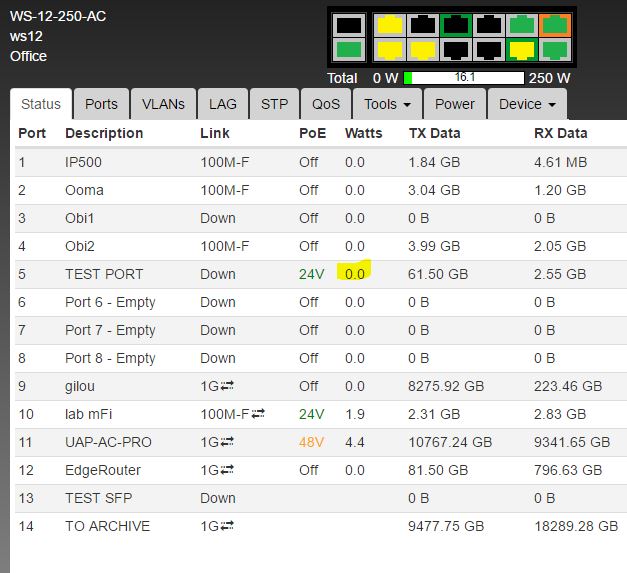Click the total power usage bar
Viewport: 627px width, 573px height.
pyautogui.click(x=464, y=78)
